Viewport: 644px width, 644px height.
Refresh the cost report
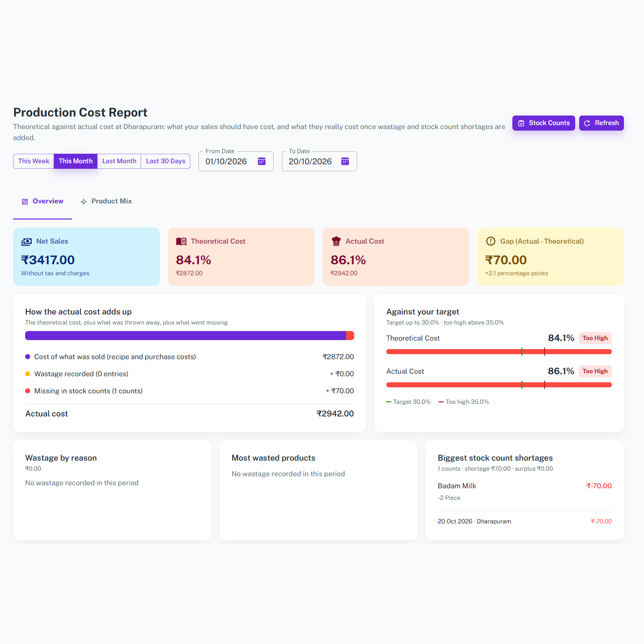(601, 123)
